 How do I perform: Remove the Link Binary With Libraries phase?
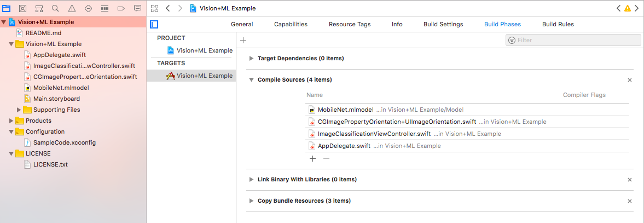click(629, 180)
